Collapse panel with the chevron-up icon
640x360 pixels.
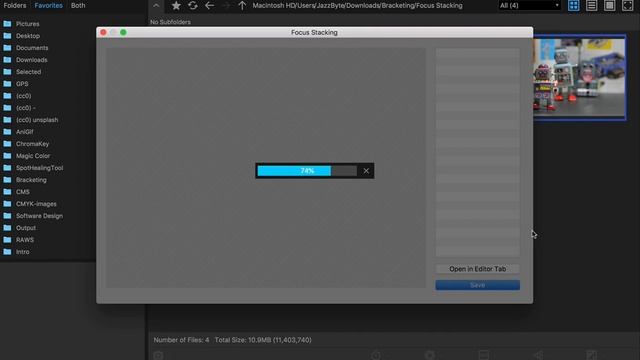point(156,6)
